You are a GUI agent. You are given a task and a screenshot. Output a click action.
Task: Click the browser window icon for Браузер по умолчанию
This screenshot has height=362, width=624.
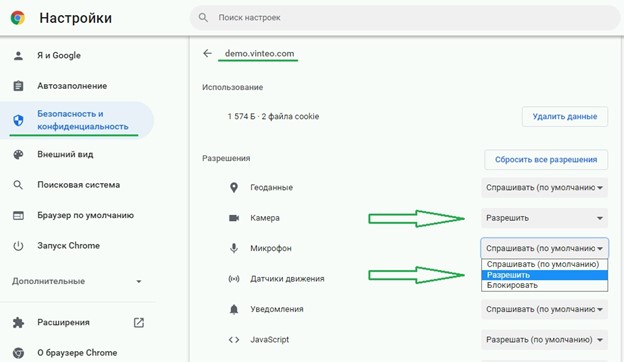(x=18, y=215)
